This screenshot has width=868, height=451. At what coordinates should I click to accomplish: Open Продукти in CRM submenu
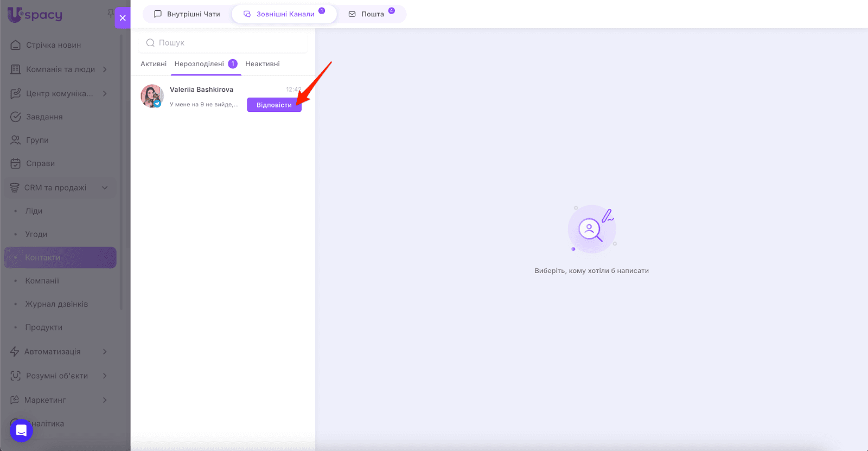pyautogui.click(x=44, y=328)
